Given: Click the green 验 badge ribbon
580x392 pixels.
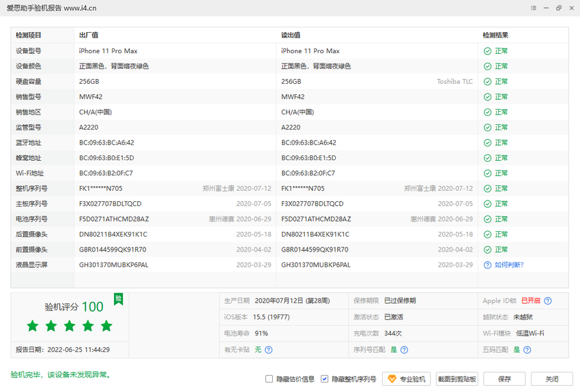Looking at the screenshot, I should point(118,299).
